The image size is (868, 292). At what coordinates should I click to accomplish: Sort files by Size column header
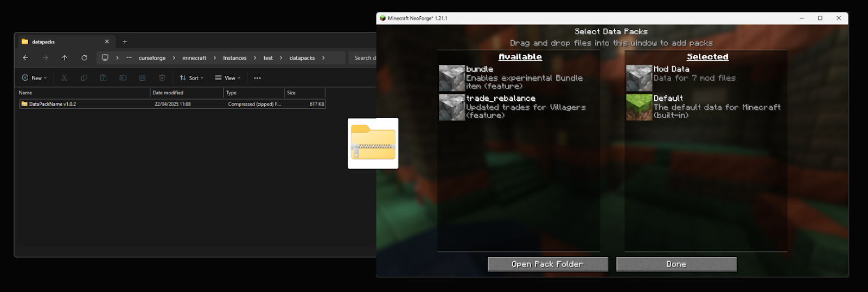point(305,93)
